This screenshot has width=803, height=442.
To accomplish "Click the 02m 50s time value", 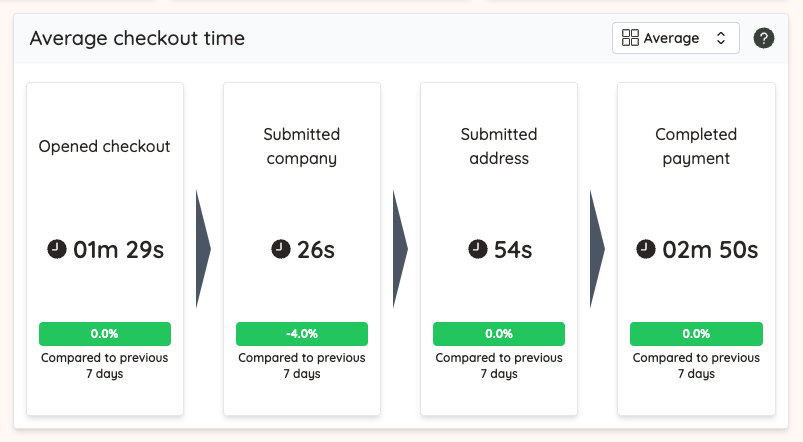I will pos(710,250).
